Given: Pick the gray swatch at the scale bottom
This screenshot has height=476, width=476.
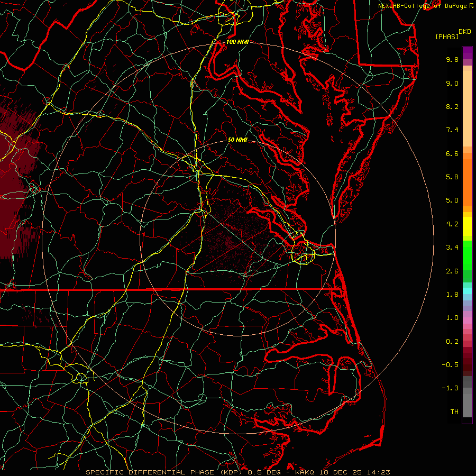Looking at the screenshot, I should (x=467, y=405).
